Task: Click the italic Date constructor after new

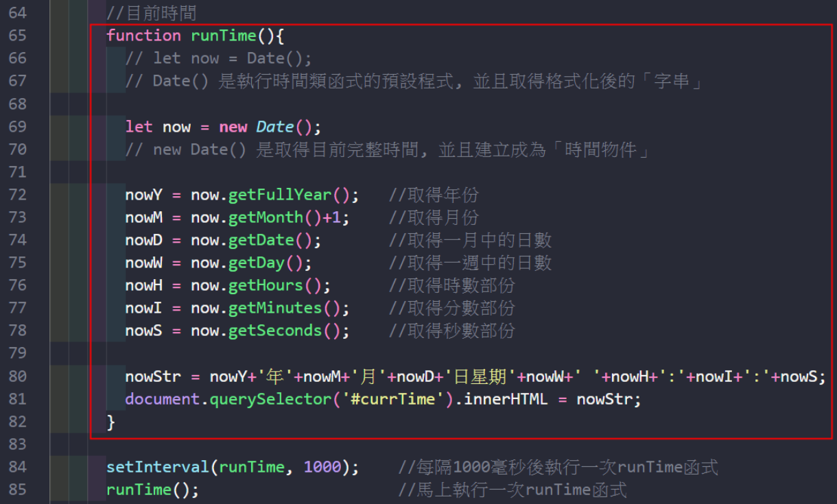Action: (274, 127)
